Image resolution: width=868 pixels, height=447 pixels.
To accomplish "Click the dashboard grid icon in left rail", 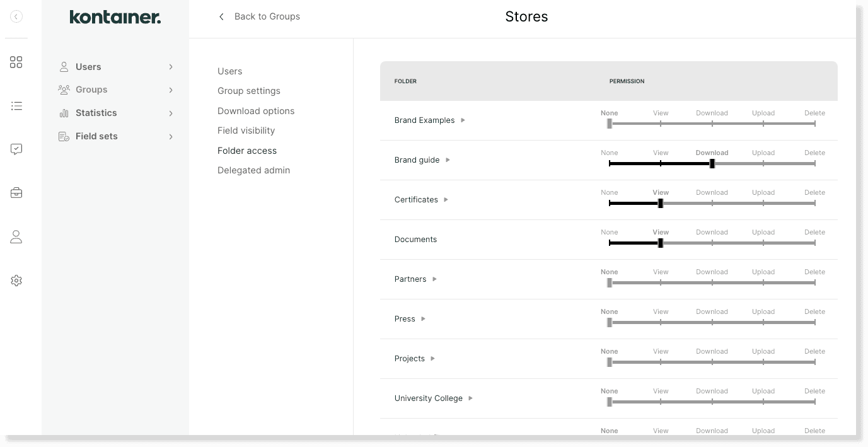I will click(16, 62).
